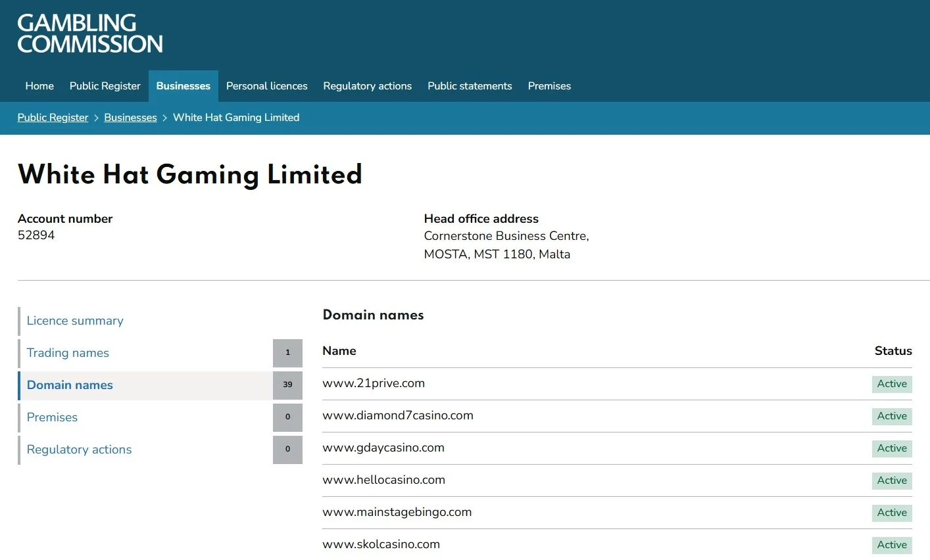Screen dimensions: 930x560
Task: Open Premises in top navigation bar
Action: 549,86
